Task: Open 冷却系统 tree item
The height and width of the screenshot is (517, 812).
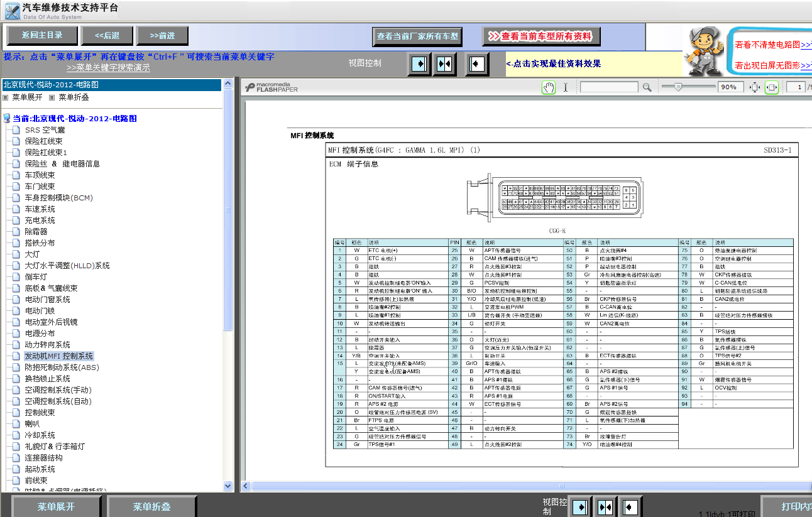Action: coord(40,435)
